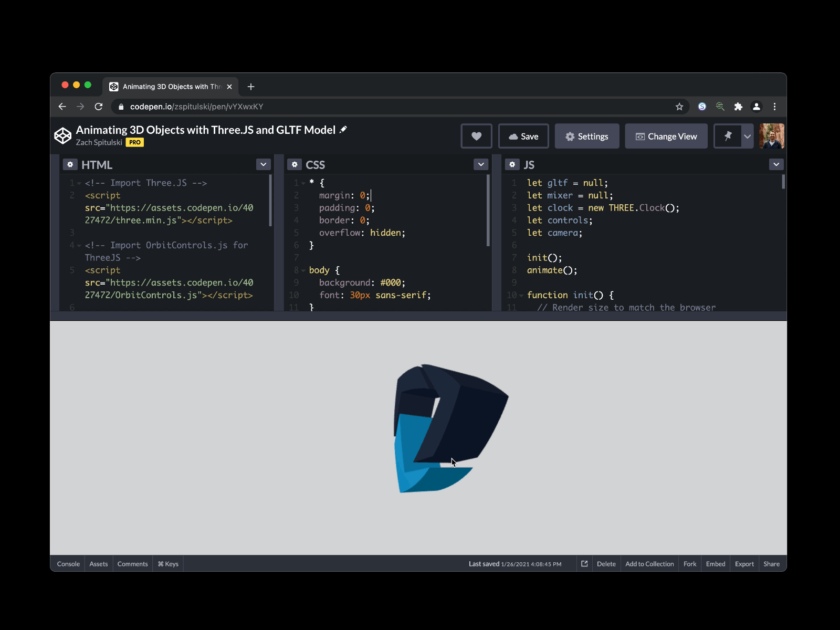The width and height of the screenshot is (840, 630).
Task: Expand the CSS panel dropdown chevron
Action: tap(481, 165)
